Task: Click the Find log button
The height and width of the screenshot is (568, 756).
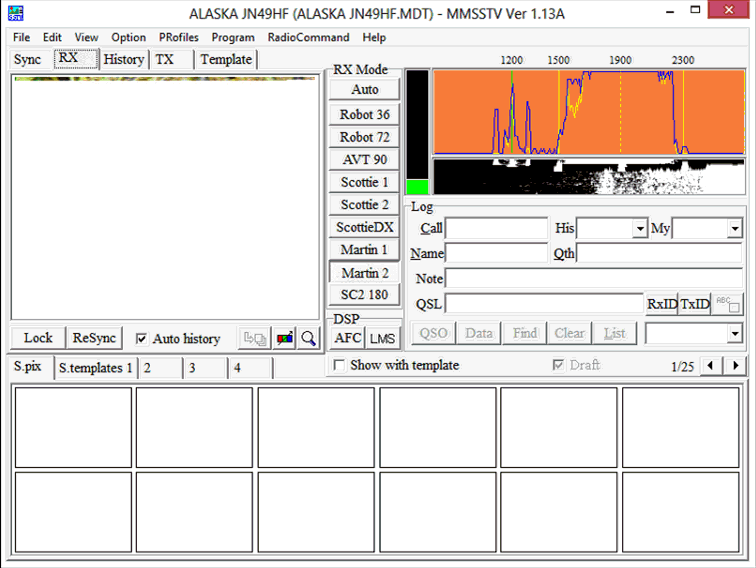Action: click(x=525, y=333)
